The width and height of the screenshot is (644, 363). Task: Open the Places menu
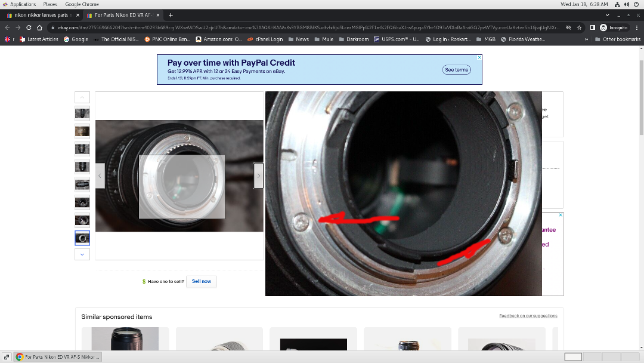(50, 4)
